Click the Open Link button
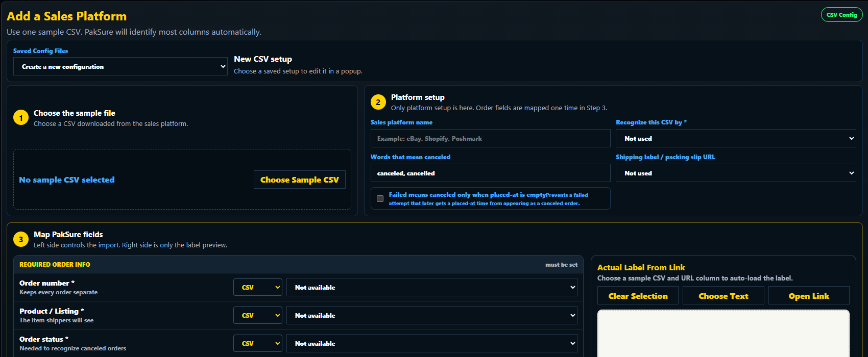 coord(809,295)
